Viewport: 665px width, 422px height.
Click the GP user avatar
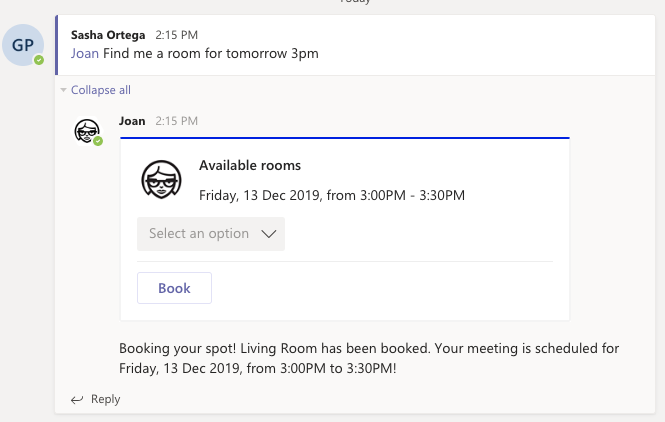pos(23,45)
